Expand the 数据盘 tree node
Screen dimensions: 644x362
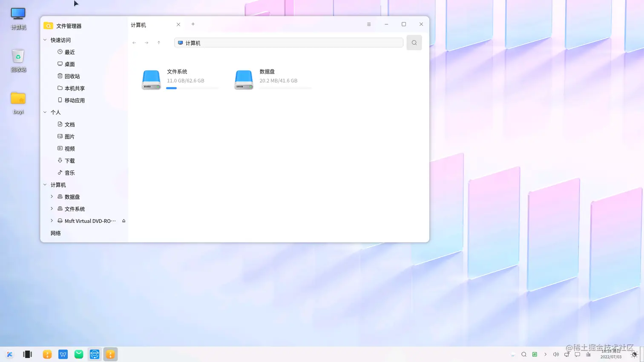pyautogui.click(x=52, y=197)
